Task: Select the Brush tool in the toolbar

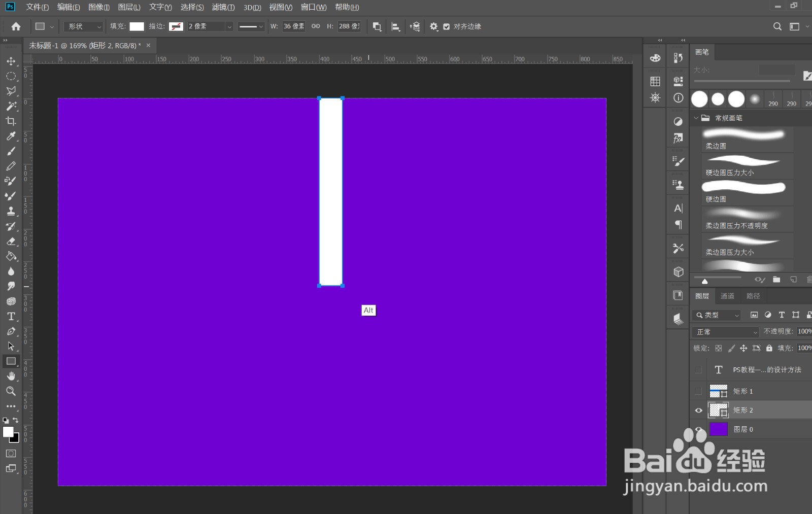Action: 11,151
